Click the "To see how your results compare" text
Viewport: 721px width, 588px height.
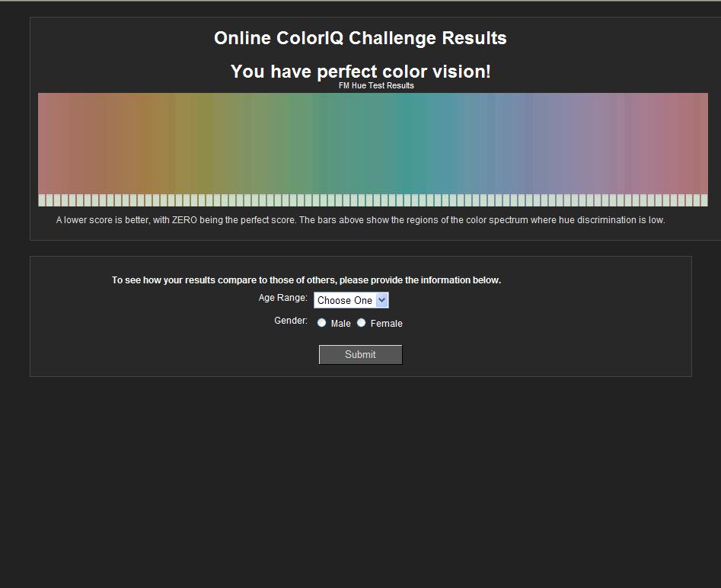pos(306,280)
